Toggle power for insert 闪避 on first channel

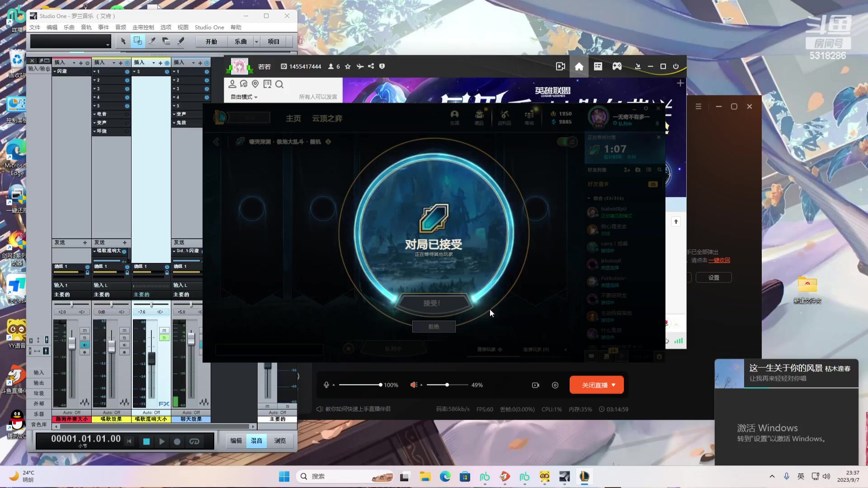tap(87, 71)
